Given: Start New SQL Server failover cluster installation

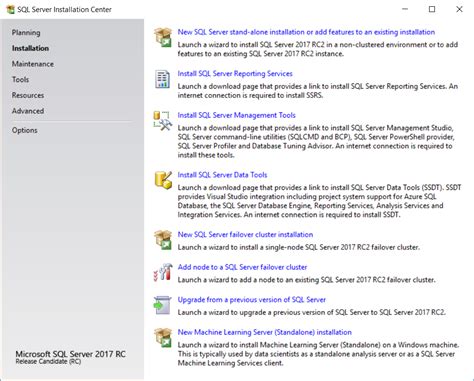Looking at the screenshot, I should (x=245, y=234).
